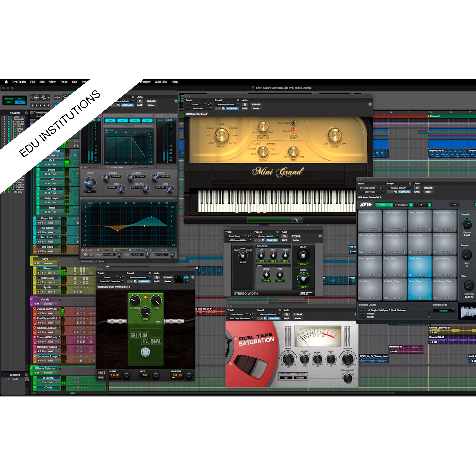
Task: Enable BYPASS on the Mini Grand plugin
Action: [256, 104]
